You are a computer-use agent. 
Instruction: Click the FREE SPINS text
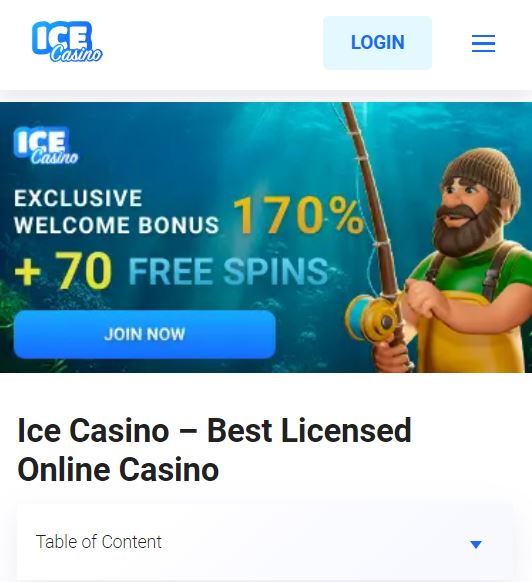(228, 271)
